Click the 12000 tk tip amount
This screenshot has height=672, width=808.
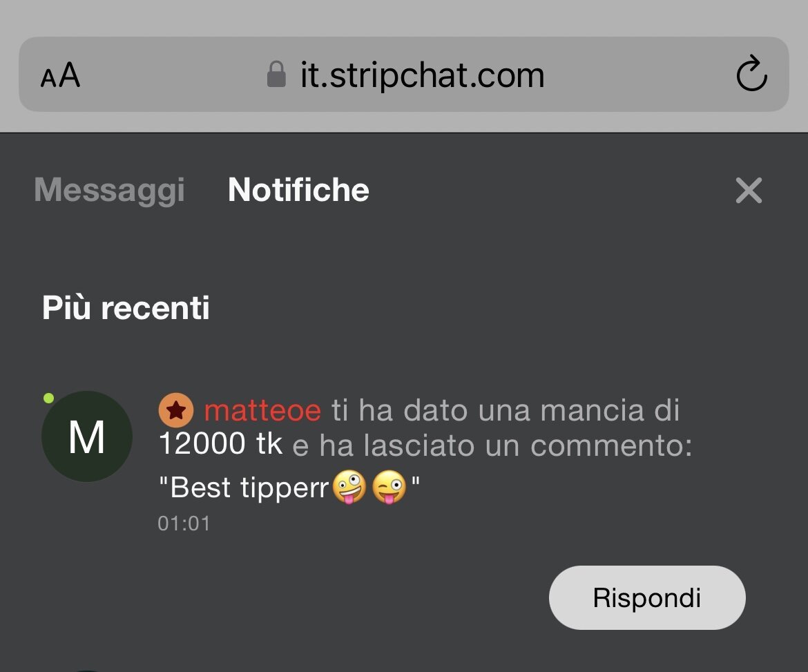220,443
